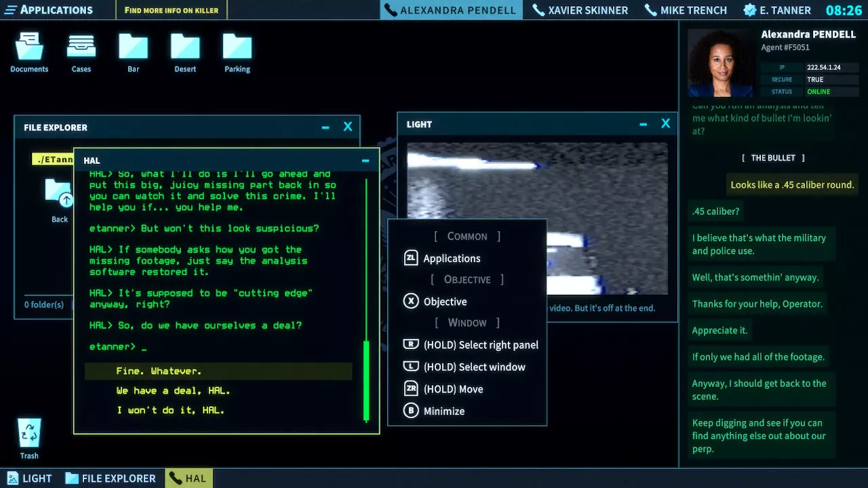The height and width of the screenshot is (488, 868).
Task: Click the L button icon in shortcut menu
Action: (411, 367)
